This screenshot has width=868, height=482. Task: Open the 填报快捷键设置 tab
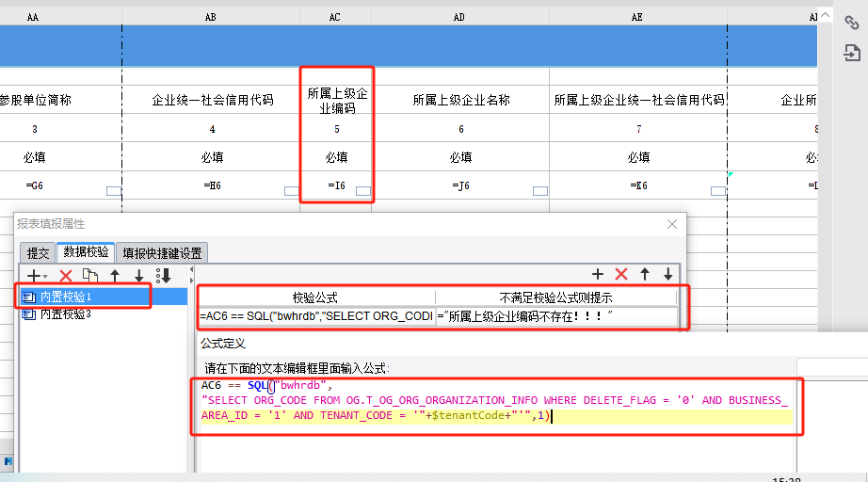point(162,253)
